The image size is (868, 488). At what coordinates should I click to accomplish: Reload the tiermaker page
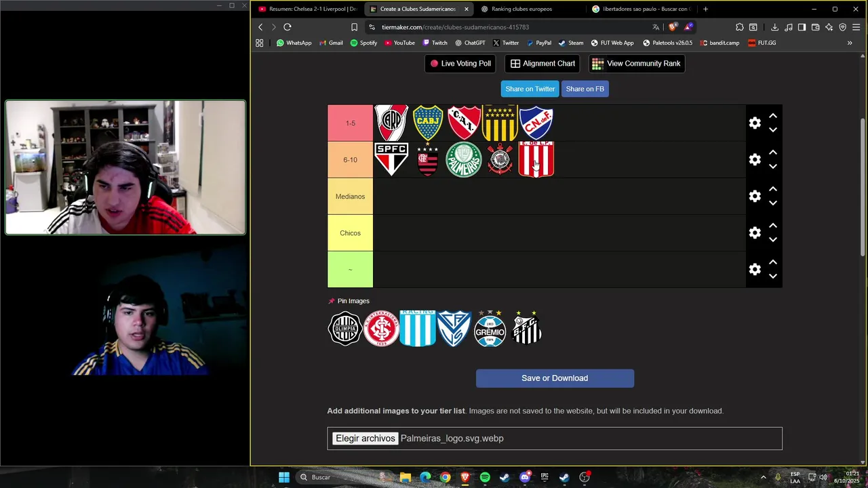click(x=288, y=27)
